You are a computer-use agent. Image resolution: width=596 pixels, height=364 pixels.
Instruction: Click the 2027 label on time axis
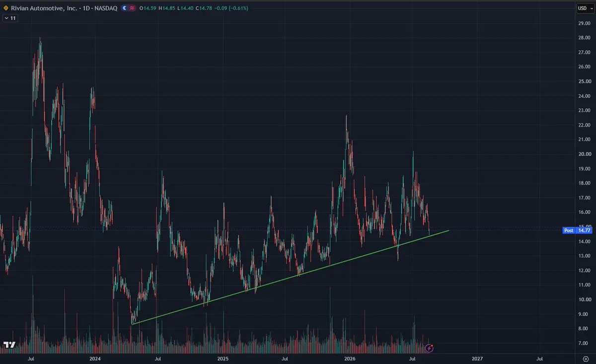(x=477, y=358)
